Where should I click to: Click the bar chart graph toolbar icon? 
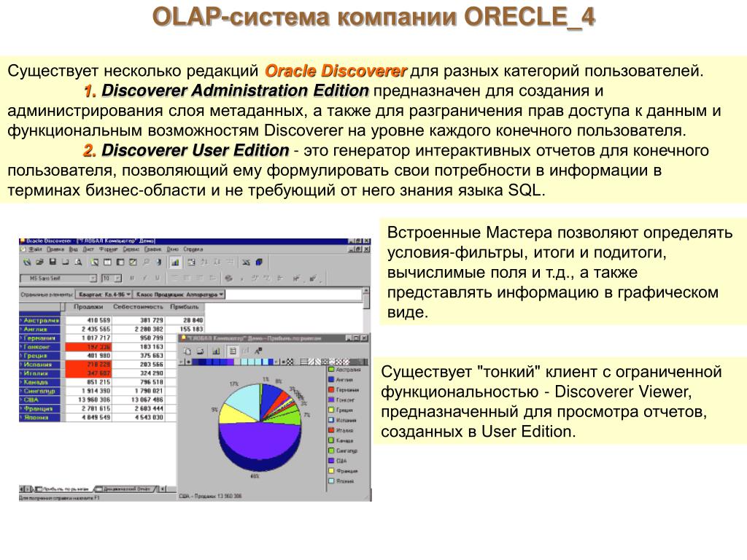pos(175,262)
